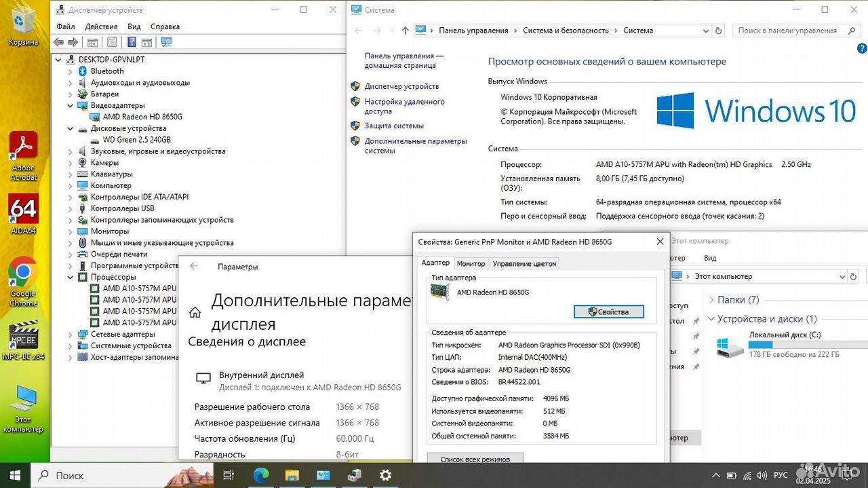Open Настройка удаленного доступа link
This screenshot has height=488, width=868.
tap(405, 107)
